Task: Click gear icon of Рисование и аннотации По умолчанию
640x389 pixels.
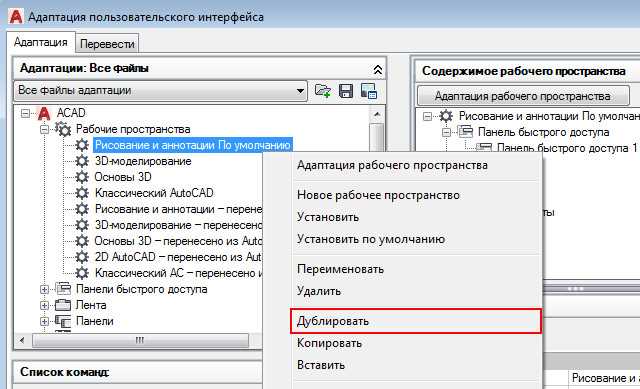Action: coord(82,145)
